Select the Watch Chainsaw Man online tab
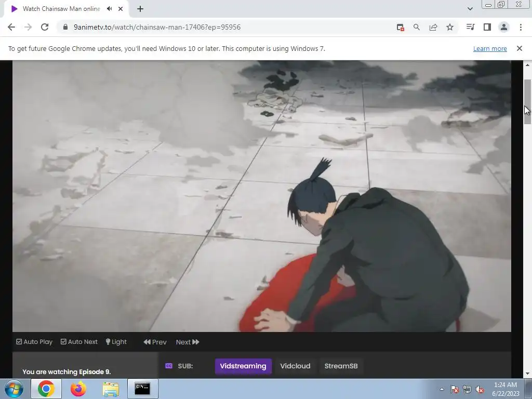 [x=61, y=9]
